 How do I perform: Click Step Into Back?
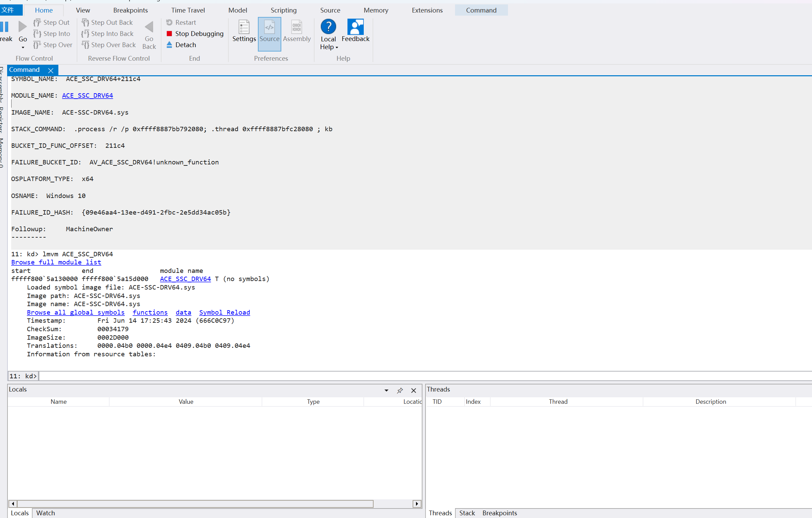click(x=108, y=34)
